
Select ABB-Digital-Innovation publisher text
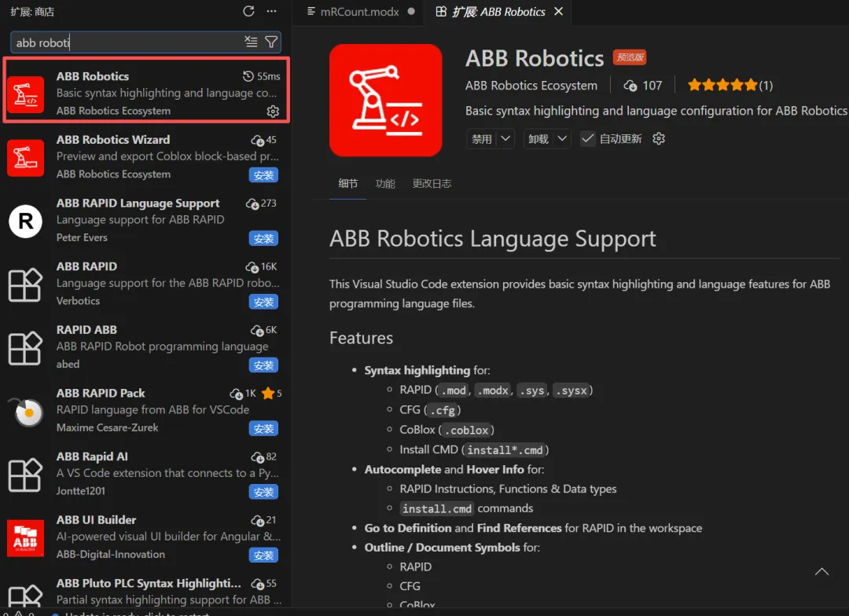[111, 554]
